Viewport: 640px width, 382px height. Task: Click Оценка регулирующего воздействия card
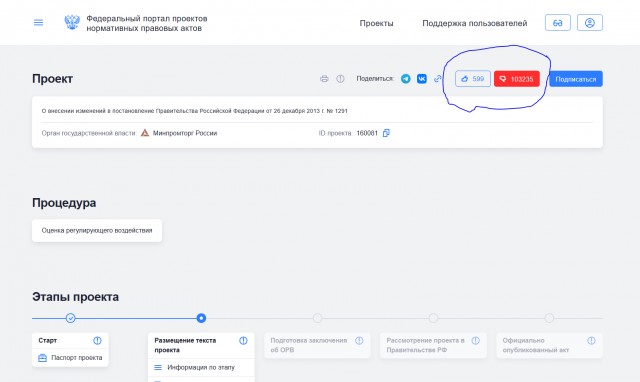coord(97,231)
